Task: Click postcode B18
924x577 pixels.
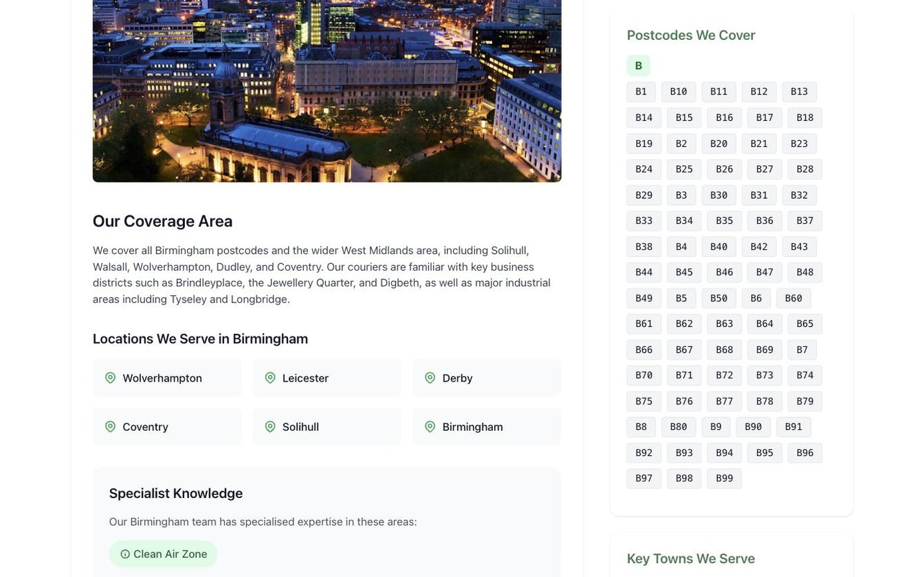Action: [805, 118]
